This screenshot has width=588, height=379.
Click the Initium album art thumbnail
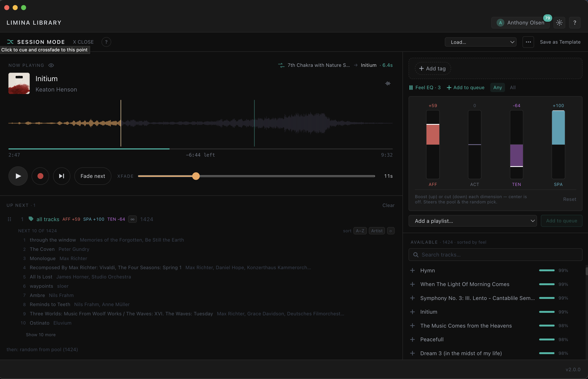[19, 83]
